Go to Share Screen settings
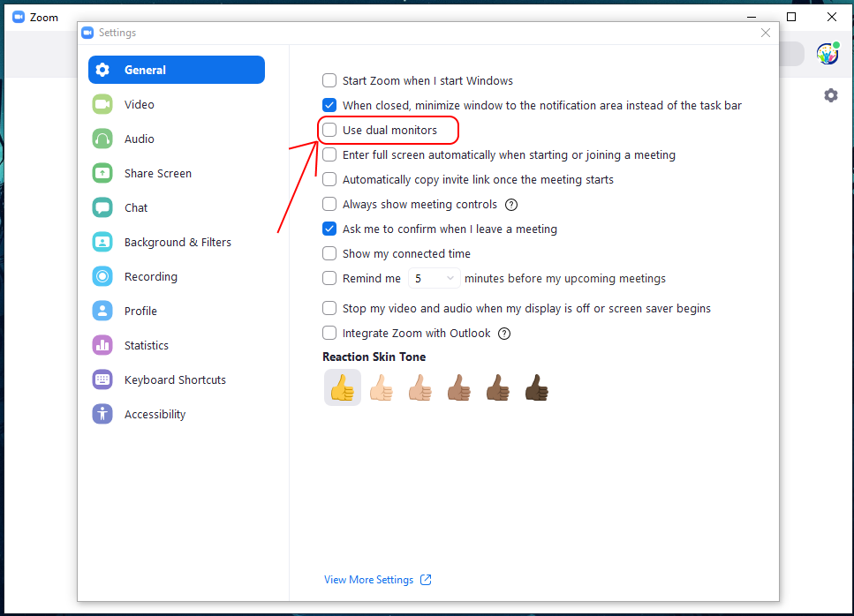The height and width of the screenshot is (616, 854). click(177, 173)
